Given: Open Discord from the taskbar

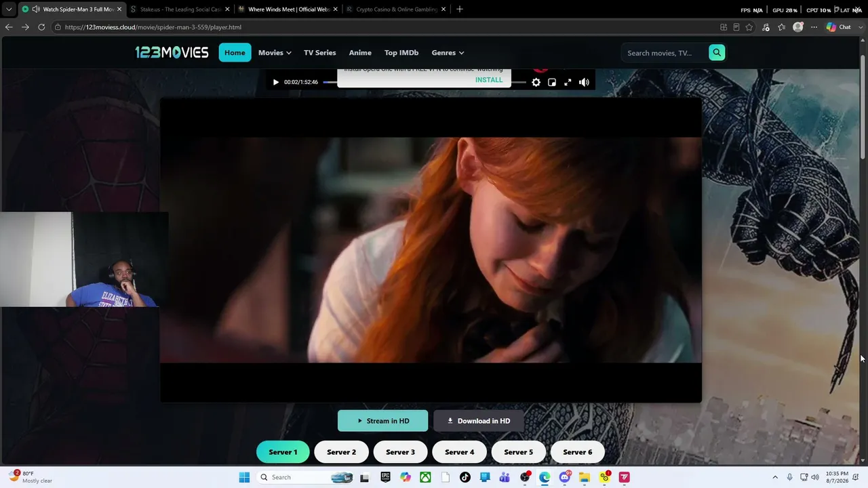Looking at the screenshot, I should click(x=565, y=477).
